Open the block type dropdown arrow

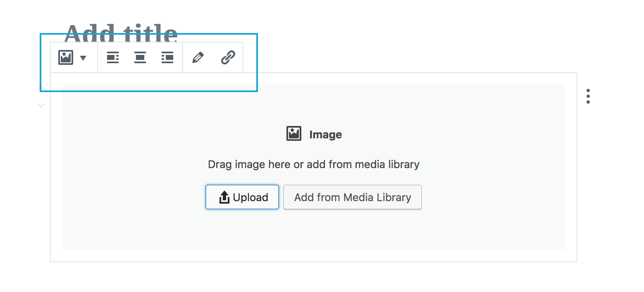[x=83, y=58]
